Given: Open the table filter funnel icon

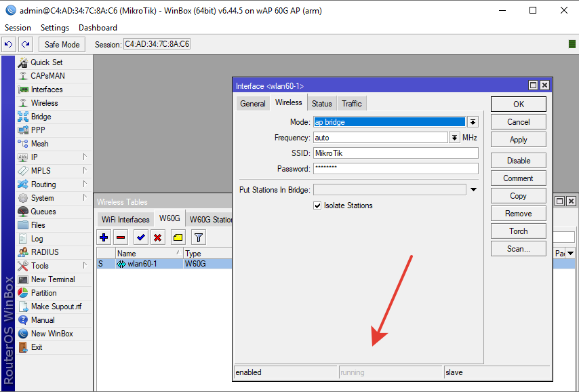Looking at the screenshot, I should (x=198, y=237).
